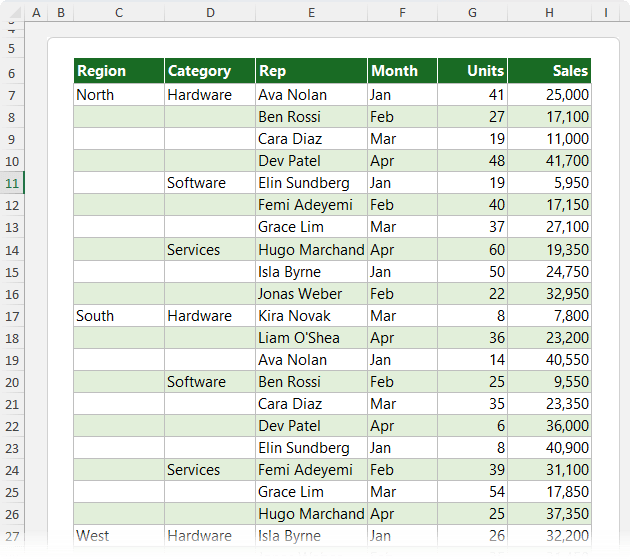The height and width of the screenshot is (560, 630).
Task: Select row 6 header
Action: click(x=12, y=73)
